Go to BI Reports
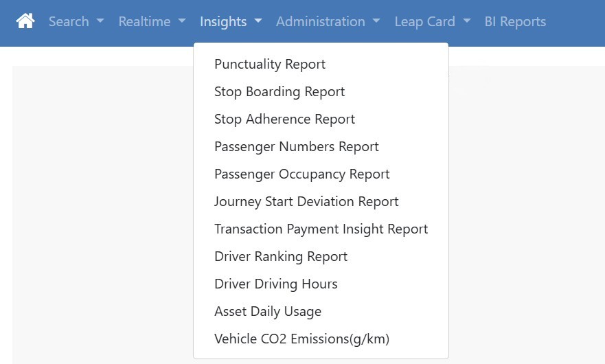 (x=515, y=21)
